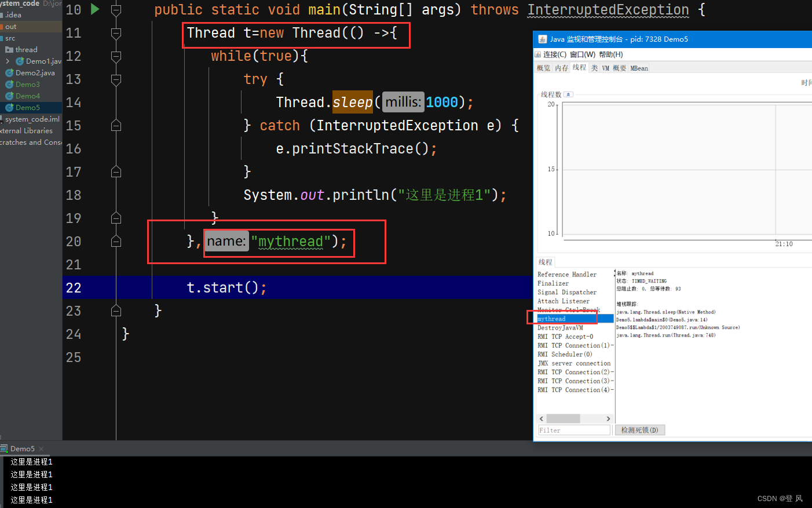812x508 pixels.
Task: Collapse the main method fold marker on line 10
Action: click(x=116, y=10)
